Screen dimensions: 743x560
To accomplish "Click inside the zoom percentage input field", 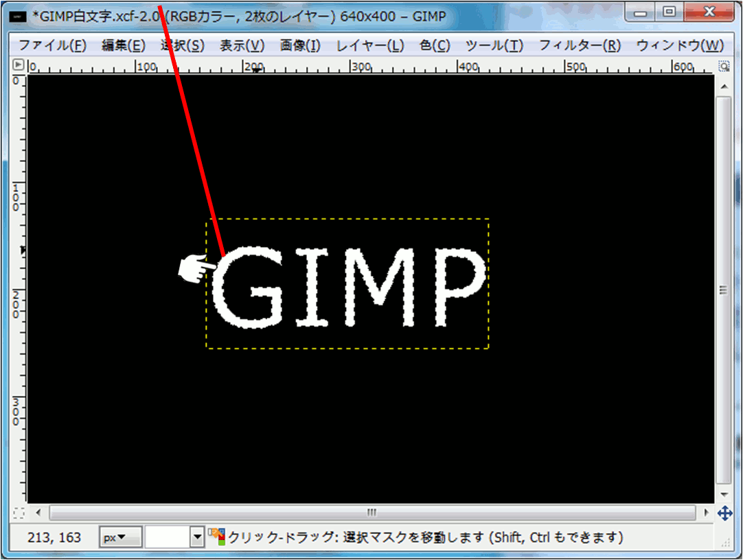I will tap(167, 537).
